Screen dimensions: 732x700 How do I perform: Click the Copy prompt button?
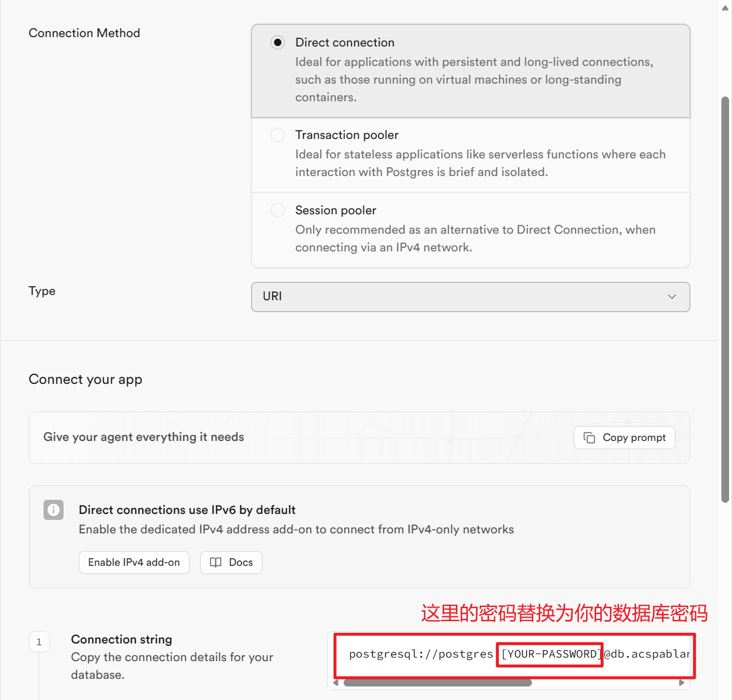click(624, 437)
